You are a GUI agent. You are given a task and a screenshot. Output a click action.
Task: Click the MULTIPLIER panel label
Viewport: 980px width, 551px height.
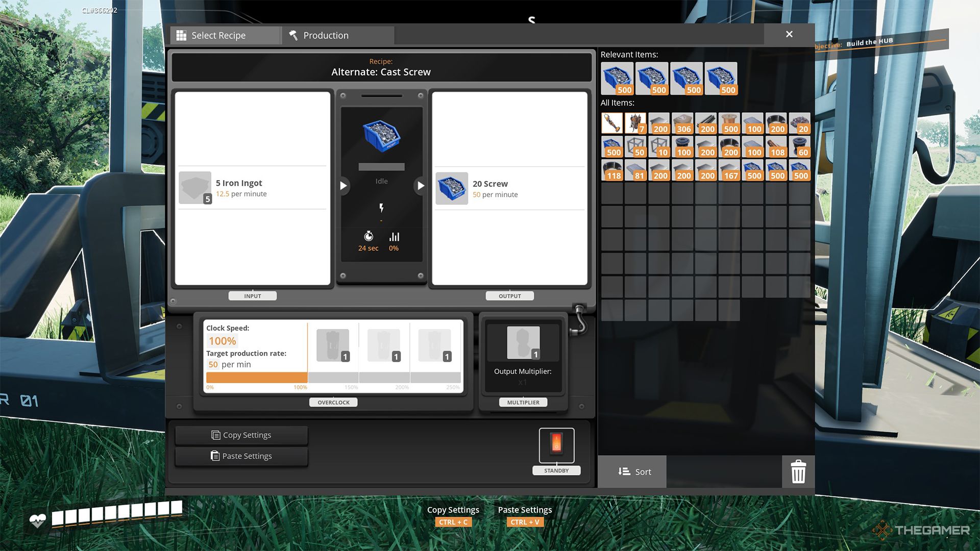pos(523,403)
